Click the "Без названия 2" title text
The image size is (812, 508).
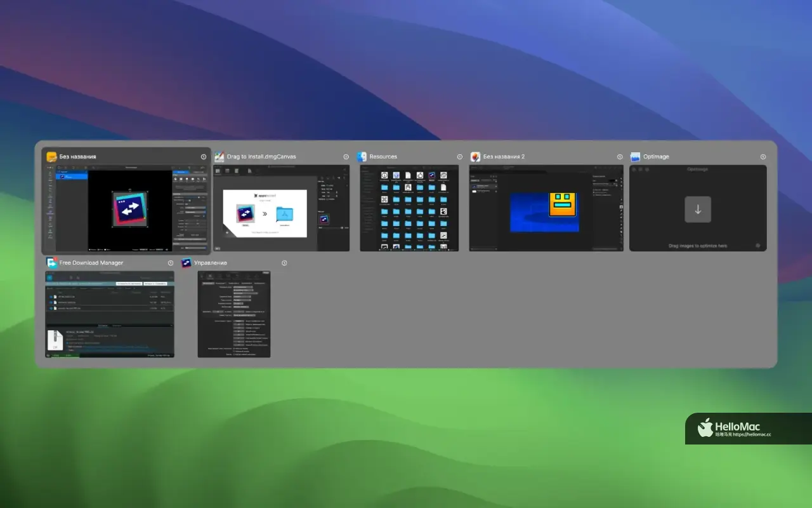(504, 156)
